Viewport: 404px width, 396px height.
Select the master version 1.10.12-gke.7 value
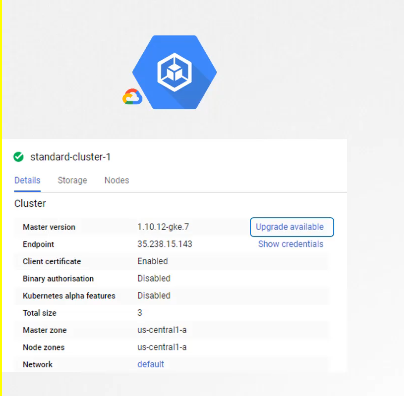pos(163,227)
